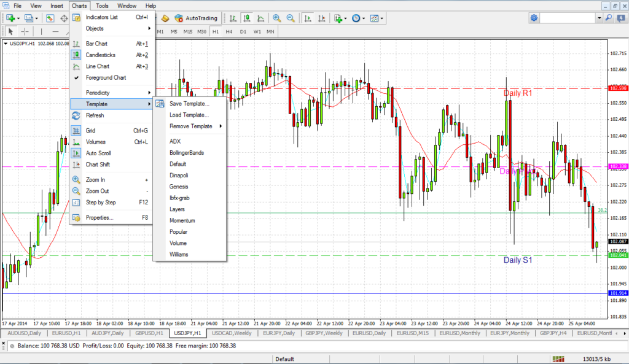Viewport: 629px width, 364px height.
Task: Toggle Chart Shift in Charts menu
Action: [x=112, y=165]
